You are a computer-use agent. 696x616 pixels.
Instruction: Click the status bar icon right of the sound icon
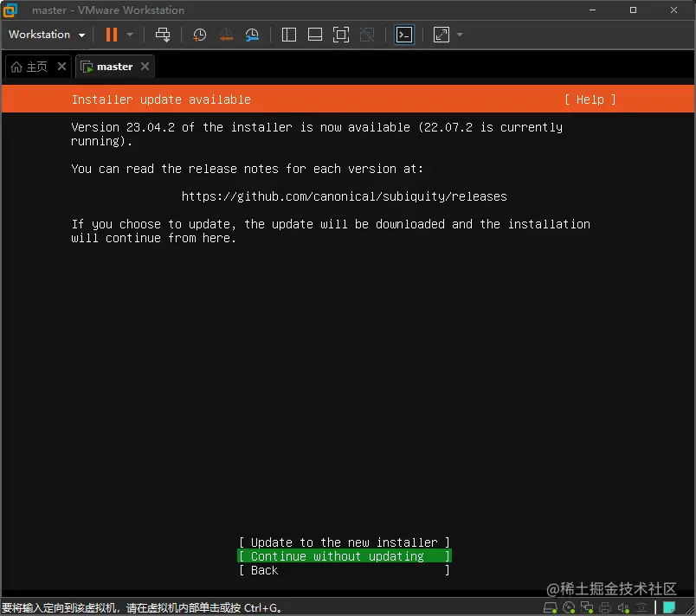[641, 607]
